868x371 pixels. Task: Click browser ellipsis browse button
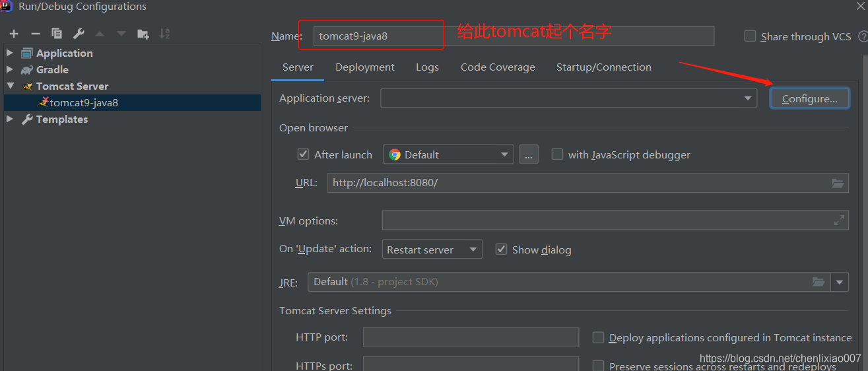[x=529, y=154]
